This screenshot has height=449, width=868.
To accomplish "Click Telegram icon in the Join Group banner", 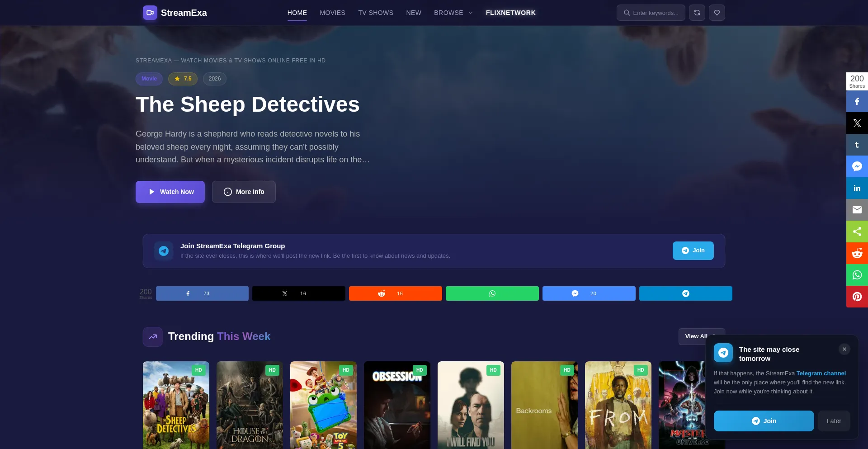I will [x=164, y=250].
